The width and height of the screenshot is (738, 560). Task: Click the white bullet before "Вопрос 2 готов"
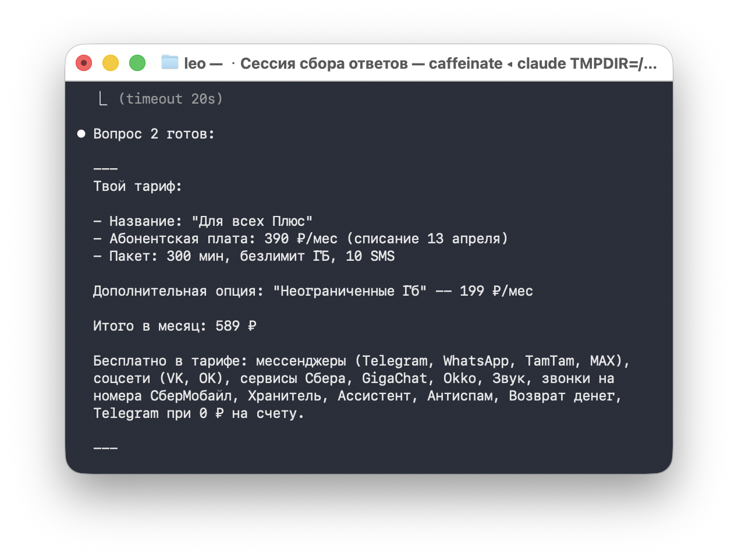[x=81, y=134]
